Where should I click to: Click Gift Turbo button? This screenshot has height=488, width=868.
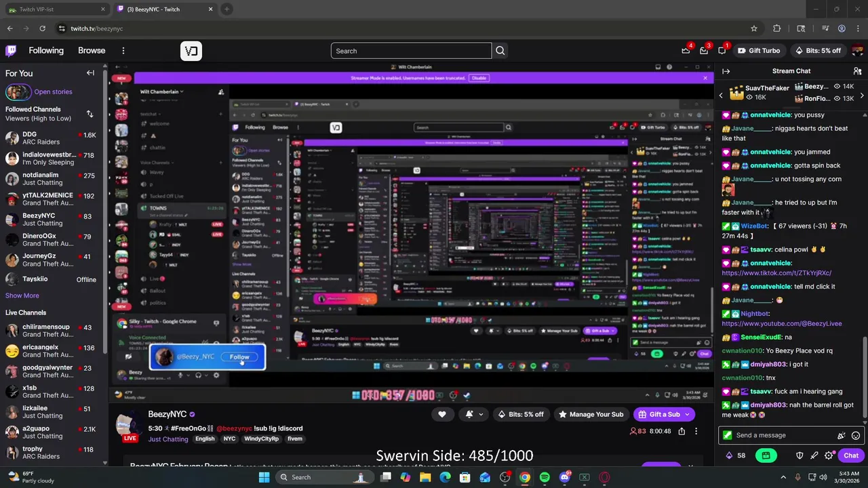point(758,51)
